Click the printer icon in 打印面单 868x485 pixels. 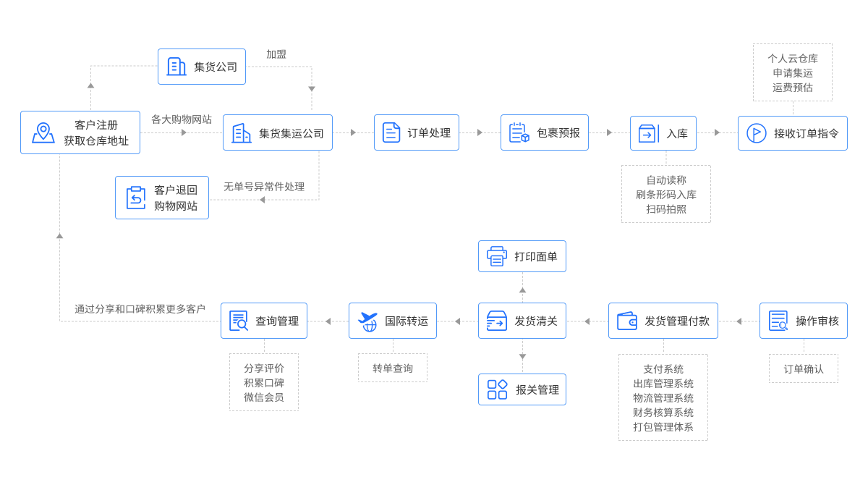[497, 256]
